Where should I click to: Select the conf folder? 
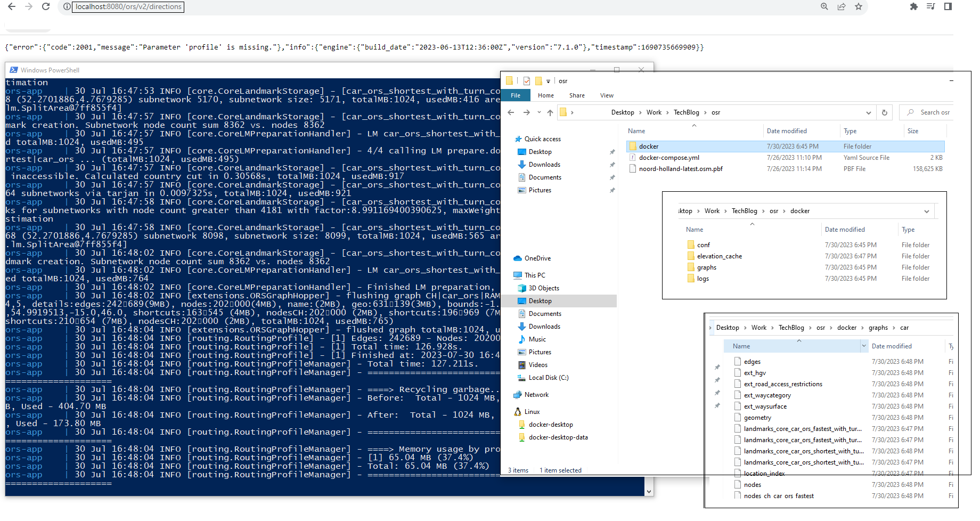[x=703, y=245]
